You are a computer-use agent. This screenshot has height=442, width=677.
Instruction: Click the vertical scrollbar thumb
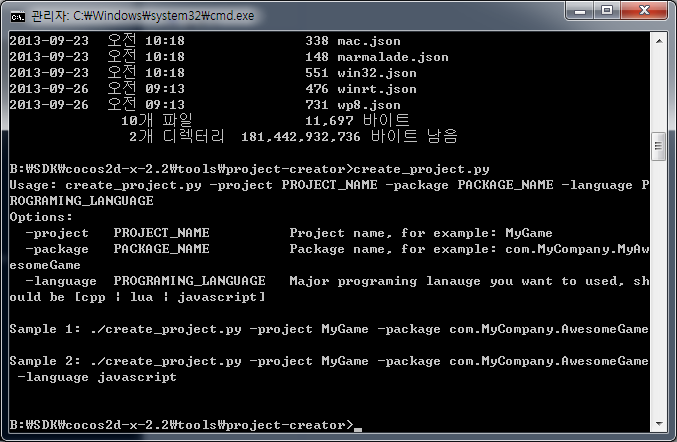[658, 146]
